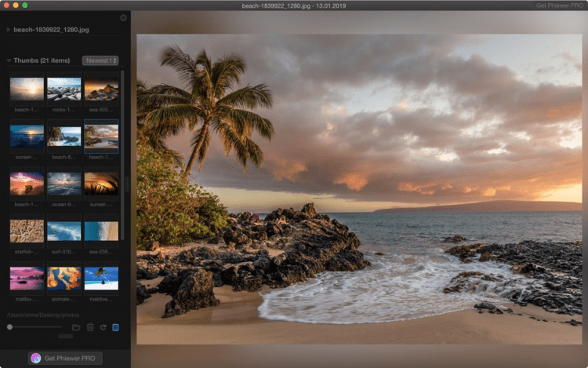Select the animals thumbnail
Image resolution: width=588 pixels, height=368 pixels.
pyautogui.click(x=64, y=278)
